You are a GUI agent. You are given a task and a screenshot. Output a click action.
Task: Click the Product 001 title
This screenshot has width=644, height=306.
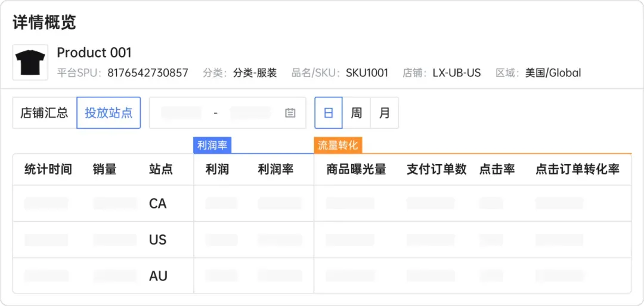[94, 52]
